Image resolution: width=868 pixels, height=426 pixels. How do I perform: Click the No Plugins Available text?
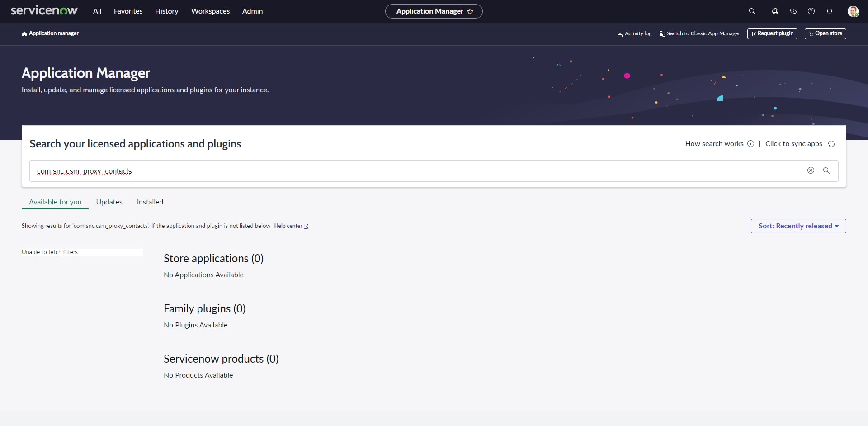196,325
